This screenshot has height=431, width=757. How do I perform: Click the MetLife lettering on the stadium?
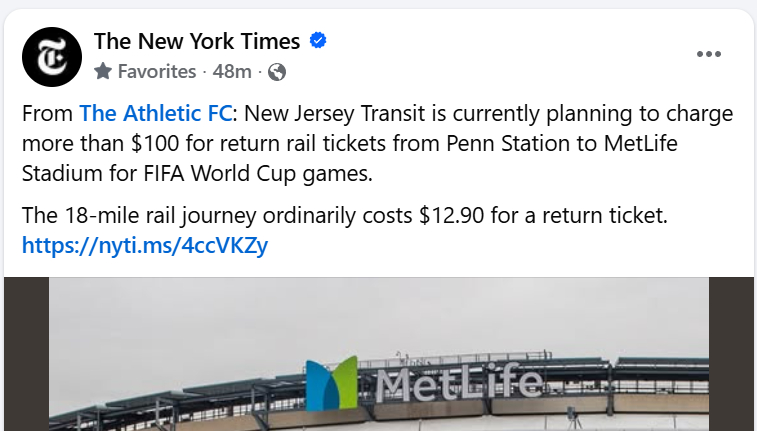458,383
